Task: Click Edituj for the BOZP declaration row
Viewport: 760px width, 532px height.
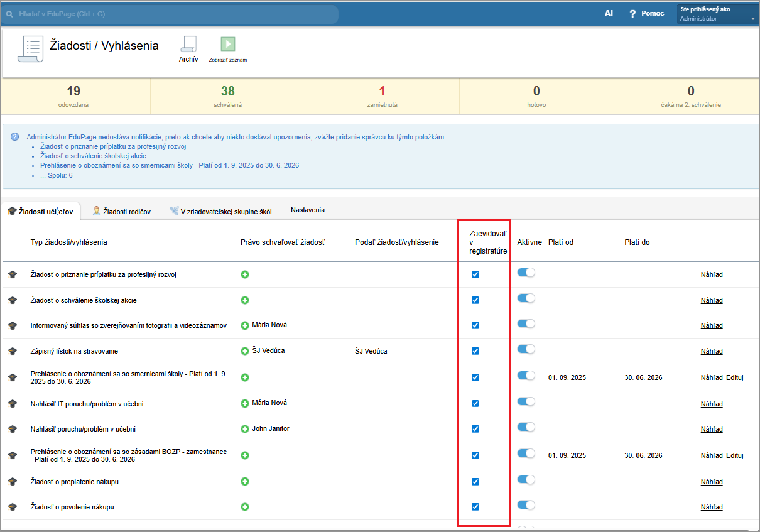Action: [734, 455]
